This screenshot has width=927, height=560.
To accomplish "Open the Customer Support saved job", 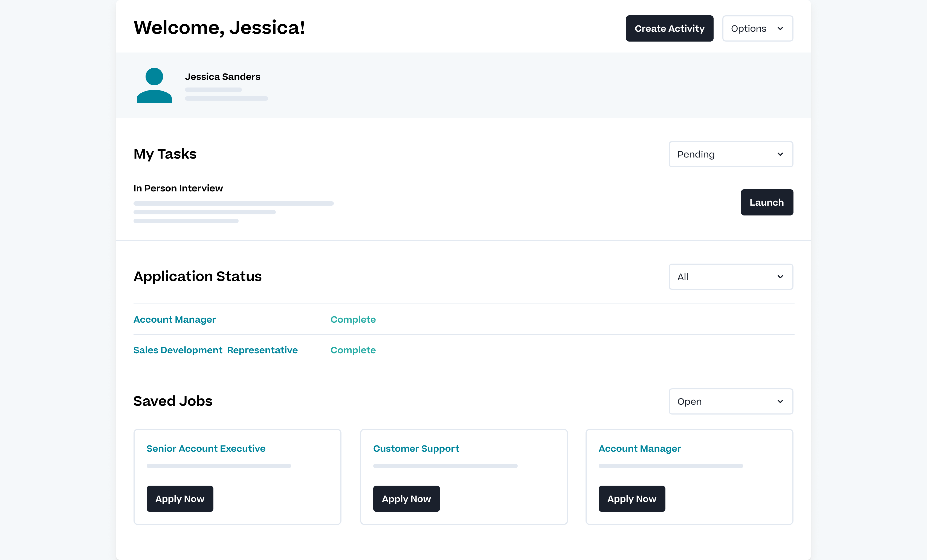I will 416,448.
